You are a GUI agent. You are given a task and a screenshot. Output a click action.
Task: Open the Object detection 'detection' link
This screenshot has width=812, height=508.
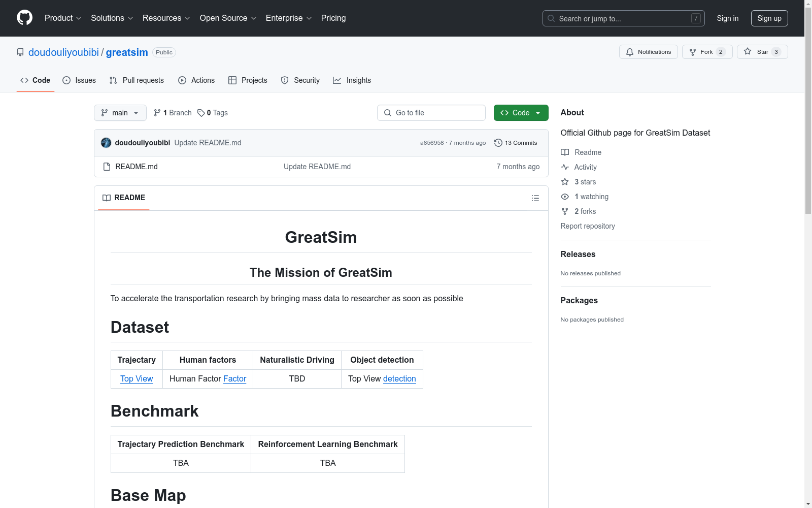coord(399,378)
